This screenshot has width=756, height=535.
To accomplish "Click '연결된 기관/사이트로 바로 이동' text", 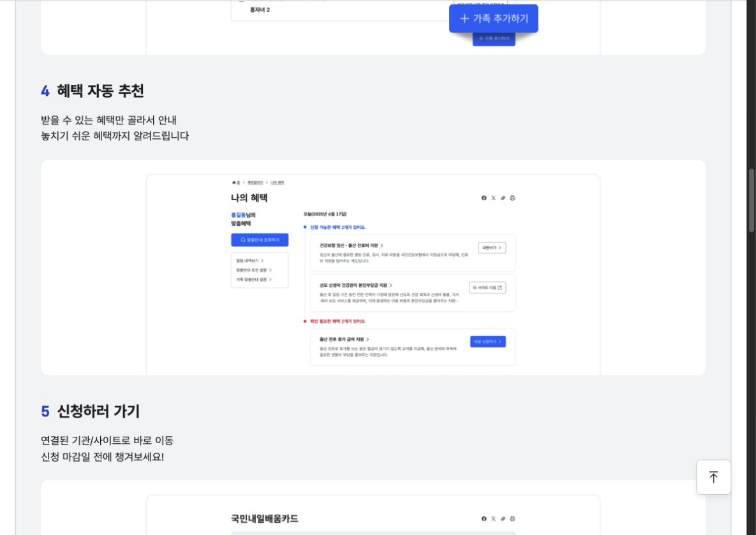I will coord(107,441).
